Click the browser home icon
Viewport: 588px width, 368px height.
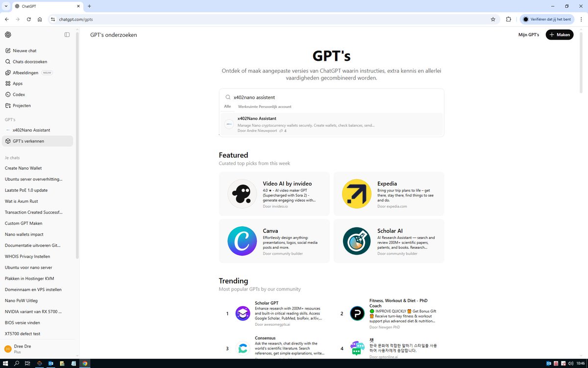click(40, 19)
